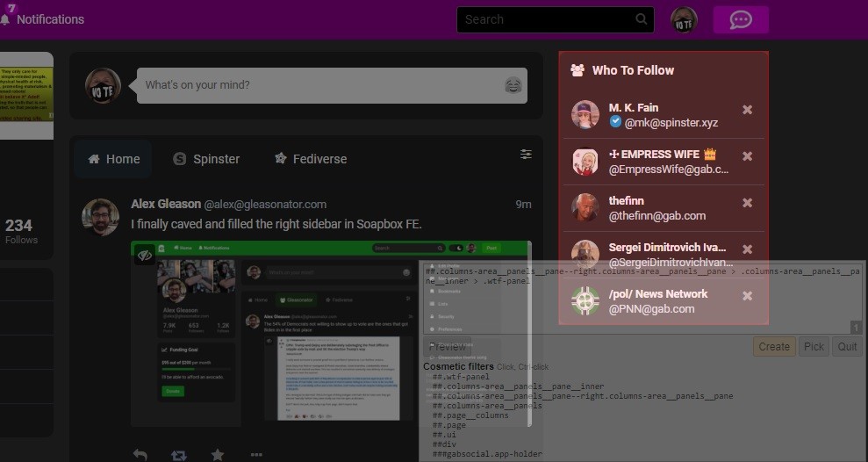868x462 pixels.
Task: Open the emoji picker in compose box
Action: (x=513, y=85)
